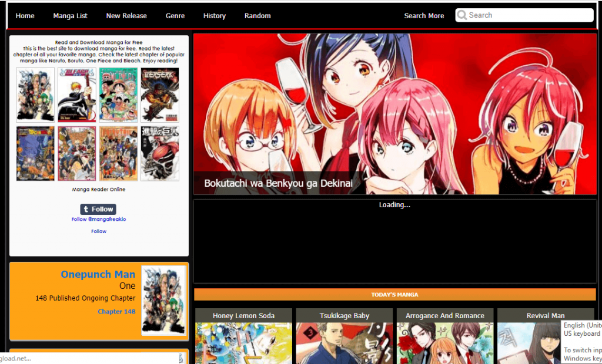Image resolution: width=602 pixels, height=364 pixels.
Task: Open the Onepunch Man cover in orange panel
Action: tap(163, 301)
